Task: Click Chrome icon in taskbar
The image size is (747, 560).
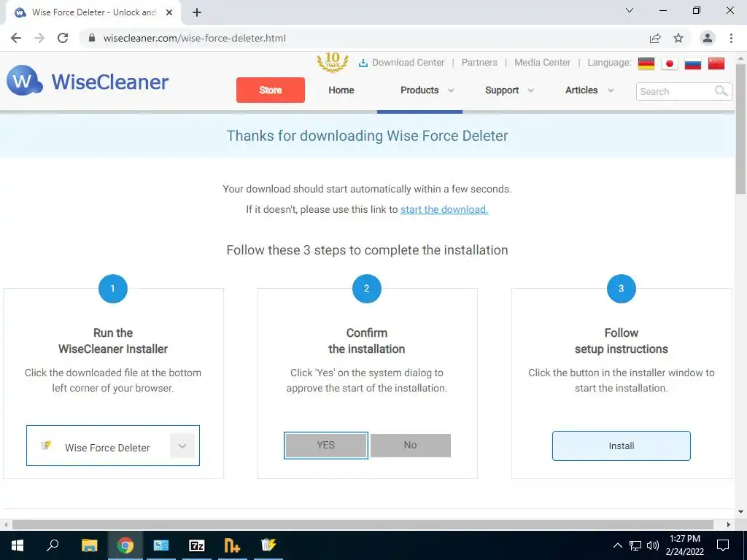Action: (x=125, y=545)
